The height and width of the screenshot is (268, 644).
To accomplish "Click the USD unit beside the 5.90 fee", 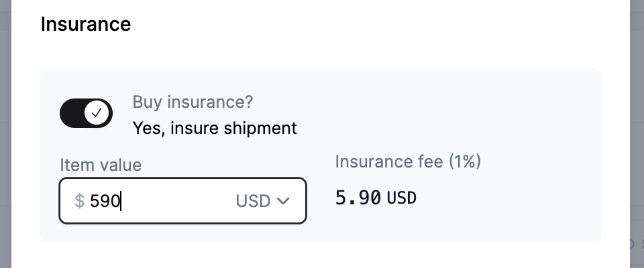I will (x=402, y=198).
